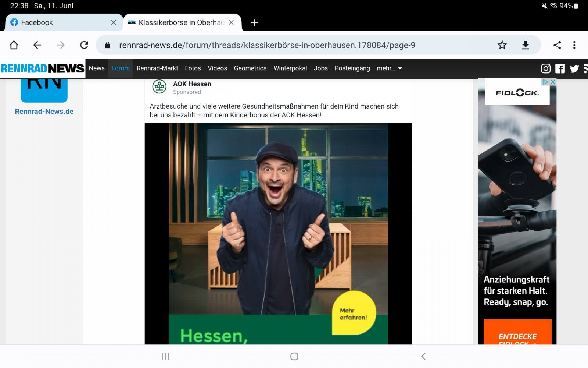Open Winterpokal from the top menu

[x=290, y=68]
